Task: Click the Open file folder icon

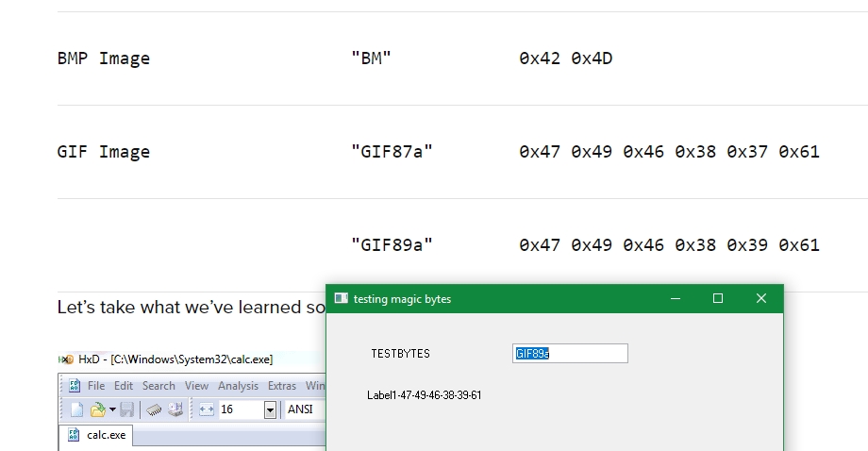Action: pos(97,409)
